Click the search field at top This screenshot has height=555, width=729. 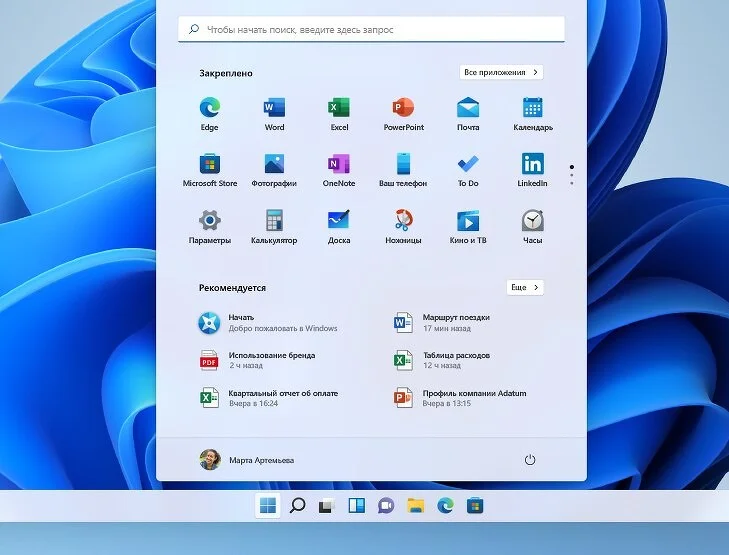371,30
